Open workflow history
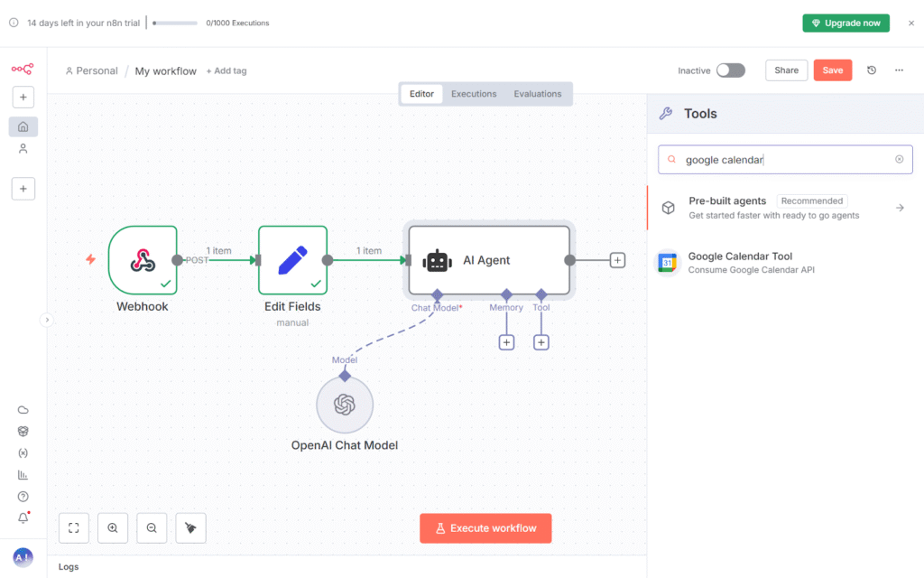The image size is (924, 578). (872, 70)
